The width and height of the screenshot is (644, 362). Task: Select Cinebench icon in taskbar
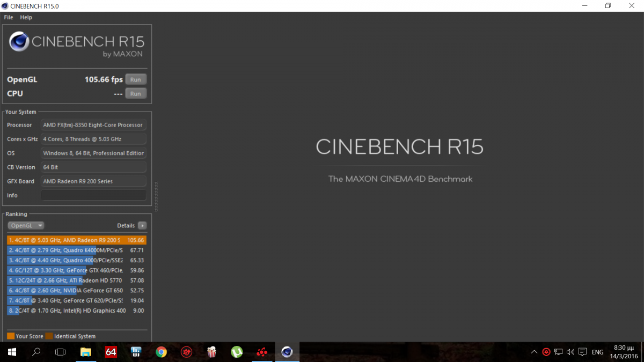pyautogui.click(x=287, y=352)
